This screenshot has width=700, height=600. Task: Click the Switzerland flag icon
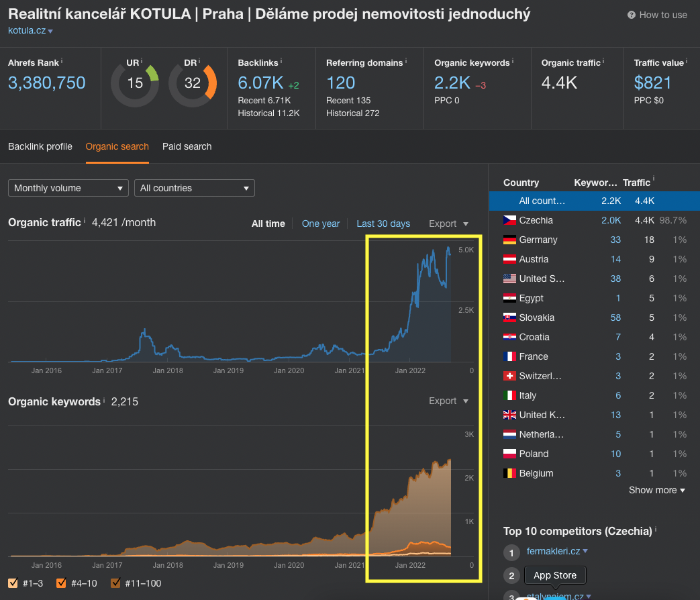509,376
